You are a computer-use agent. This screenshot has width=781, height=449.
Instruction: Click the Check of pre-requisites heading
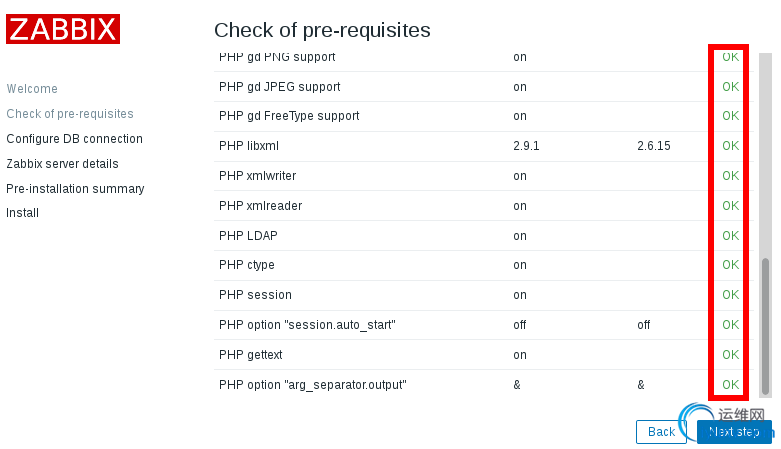pos(322,30)
